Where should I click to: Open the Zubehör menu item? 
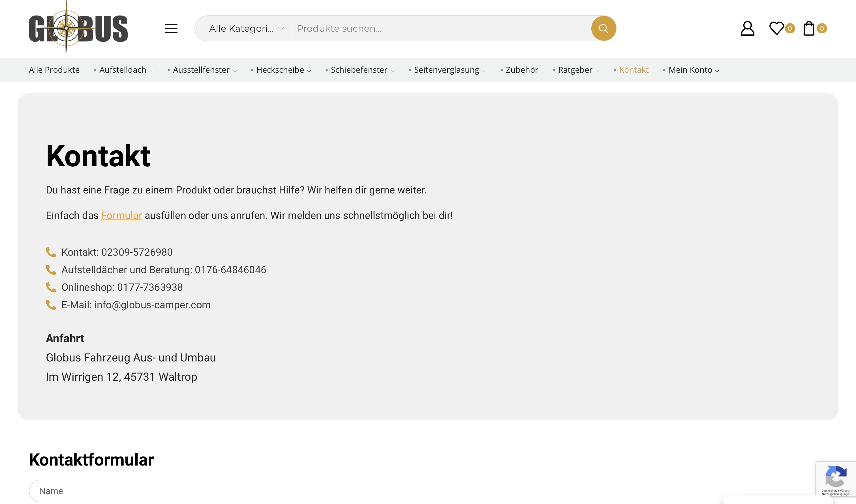coord(522,70)
